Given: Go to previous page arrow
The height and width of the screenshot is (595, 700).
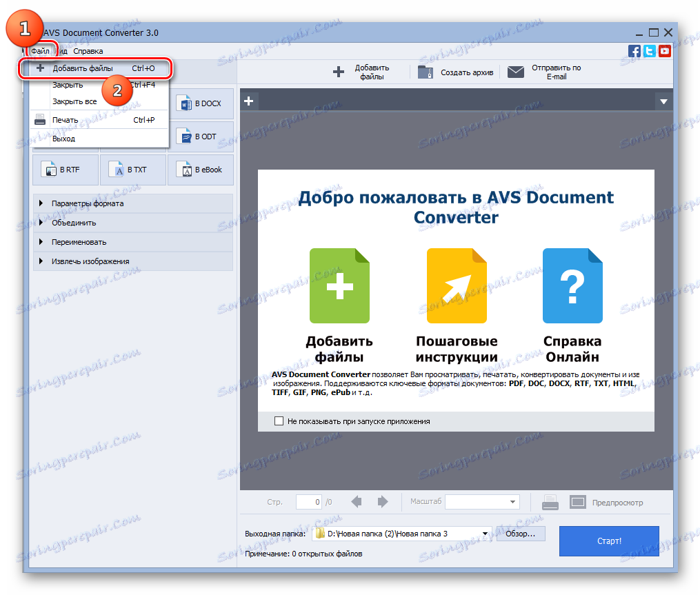Looking at the screenshot, I should 357,502.
